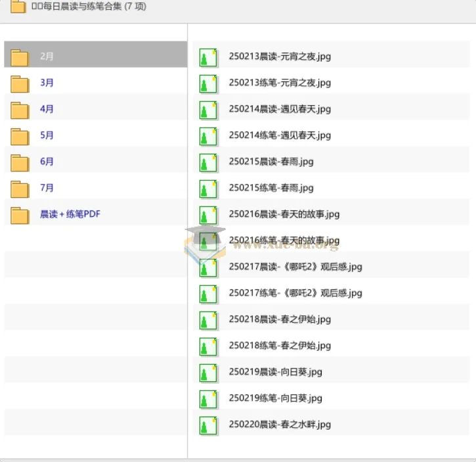Image resolution: width=476 pixels, height=462 pixels.
Task: Click image icon for 250219晨读-向日葵.jpg
Action: [208, 373]
